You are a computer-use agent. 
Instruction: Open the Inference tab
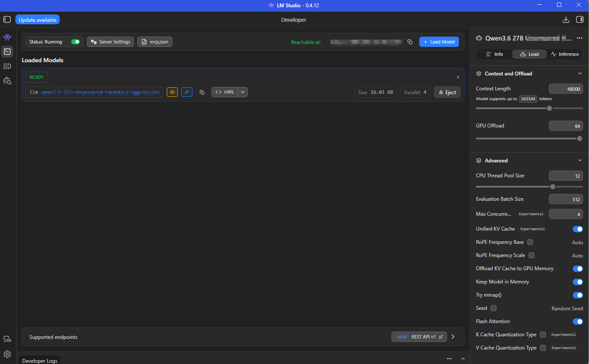(565, 54)
